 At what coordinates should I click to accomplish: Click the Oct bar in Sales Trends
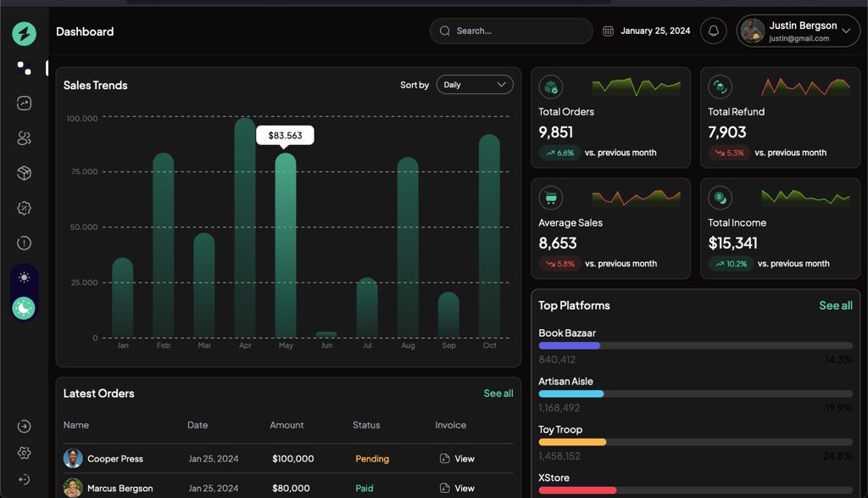pyautogui.click(x=489, y=236)
